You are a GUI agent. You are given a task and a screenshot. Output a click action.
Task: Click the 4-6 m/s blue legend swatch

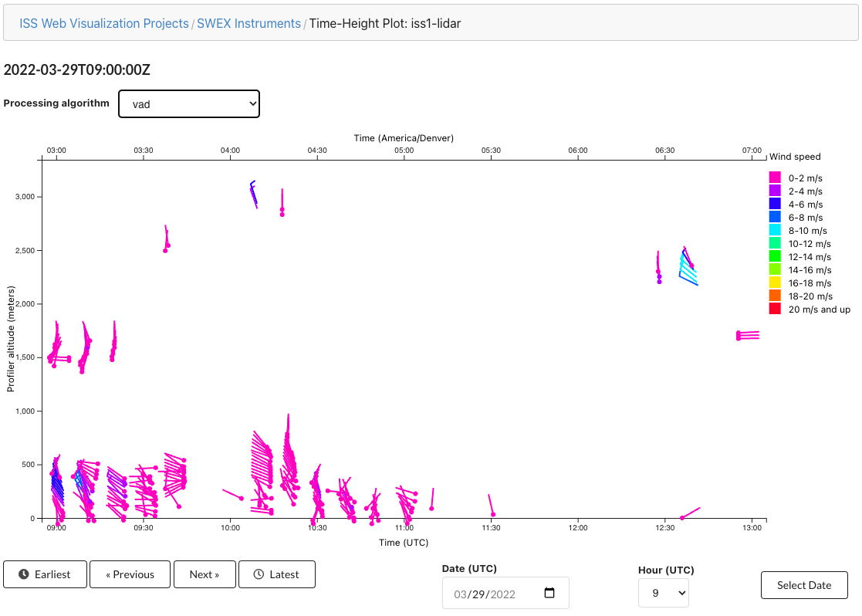tap(775, 204)
